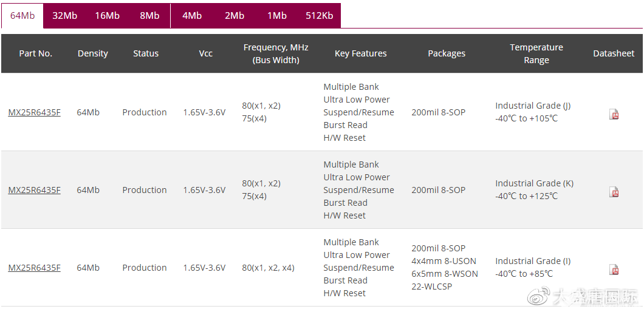Open MX25R6435F link for the +105℃ grade
Screen dimensions: 644x312
[34, 112]
